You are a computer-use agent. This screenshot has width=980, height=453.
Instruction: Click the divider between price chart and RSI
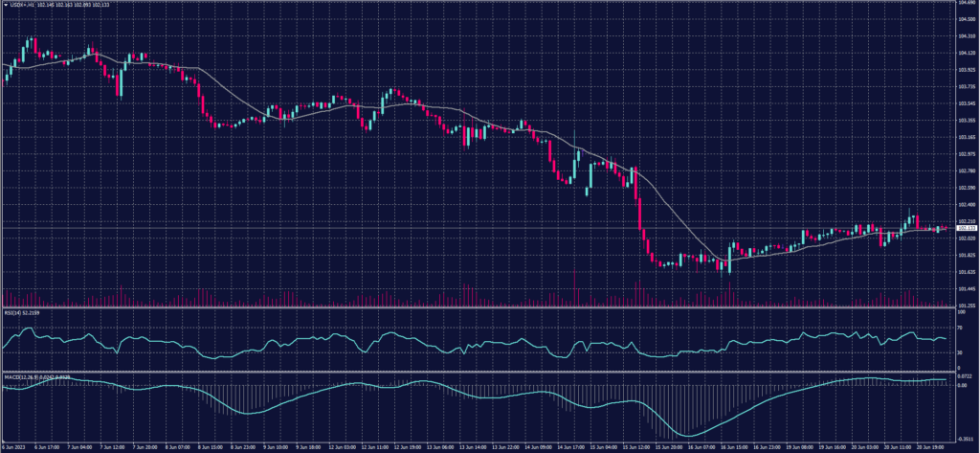[x=479, y=308]
